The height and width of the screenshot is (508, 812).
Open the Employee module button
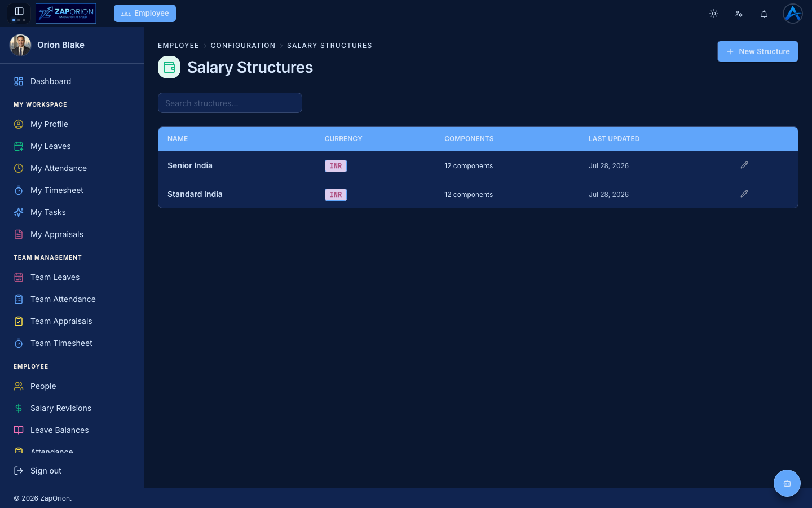pyautogui.click(x=145, y=14)
